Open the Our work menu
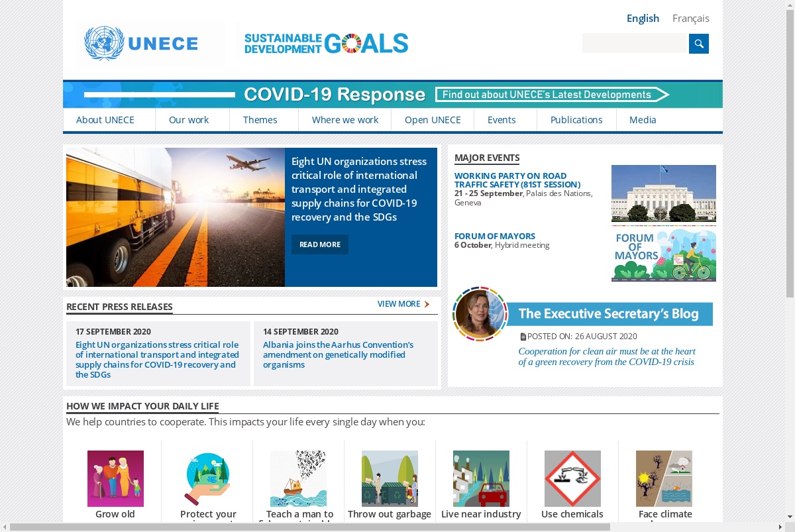Screen dimensions: 795x532 189,120
